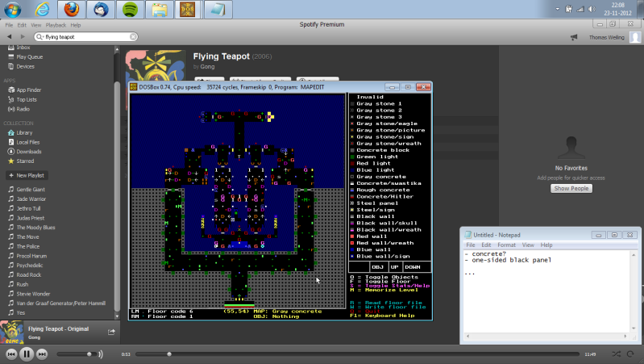Select the Red wall tile
Screen dimensions: 644x364
click(x=372, y=236)
